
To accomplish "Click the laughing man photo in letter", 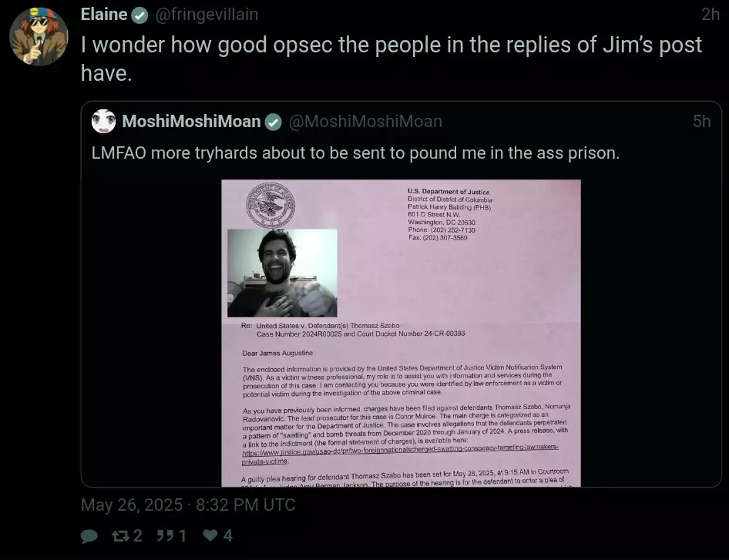I will coord(282,273).
